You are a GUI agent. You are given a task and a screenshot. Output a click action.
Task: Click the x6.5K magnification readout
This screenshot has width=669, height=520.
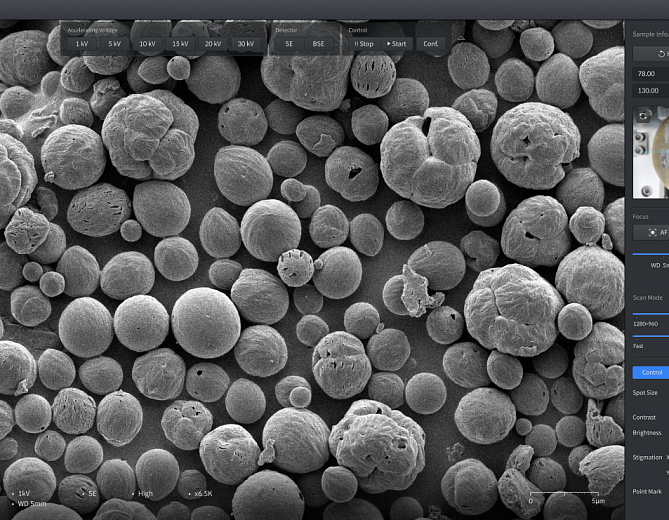pos(203,494)
